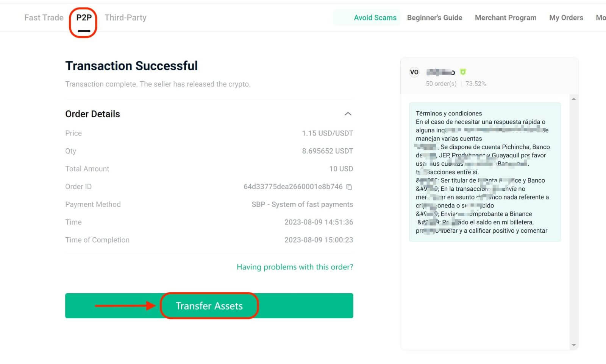Switch to the Fast Trade tab
This screenshot has height=364, width=606.
44,17
